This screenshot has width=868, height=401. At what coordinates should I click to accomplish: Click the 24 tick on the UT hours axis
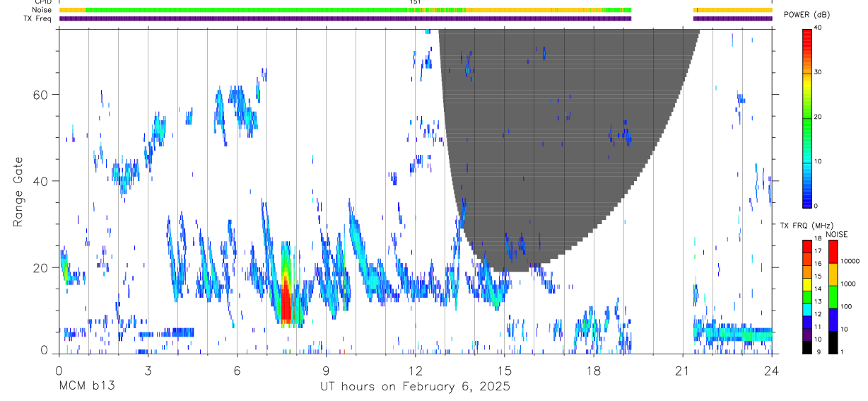click(772, 370)
